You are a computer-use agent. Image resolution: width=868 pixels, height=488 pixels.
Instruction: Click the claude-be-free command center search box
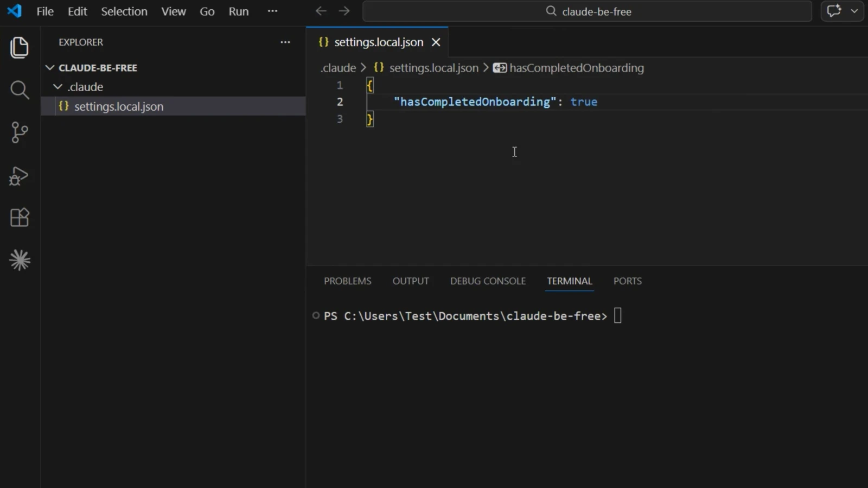[587, 11]
